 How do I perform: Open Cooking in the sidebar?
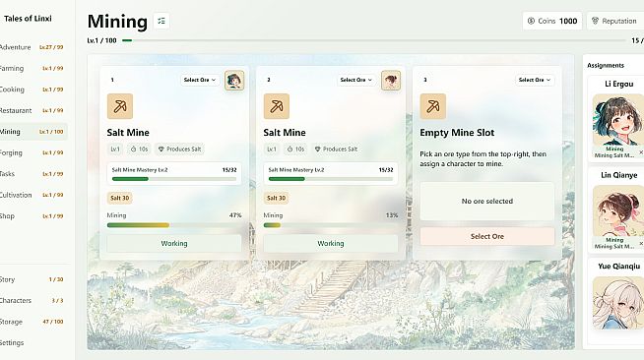point(32,90)
